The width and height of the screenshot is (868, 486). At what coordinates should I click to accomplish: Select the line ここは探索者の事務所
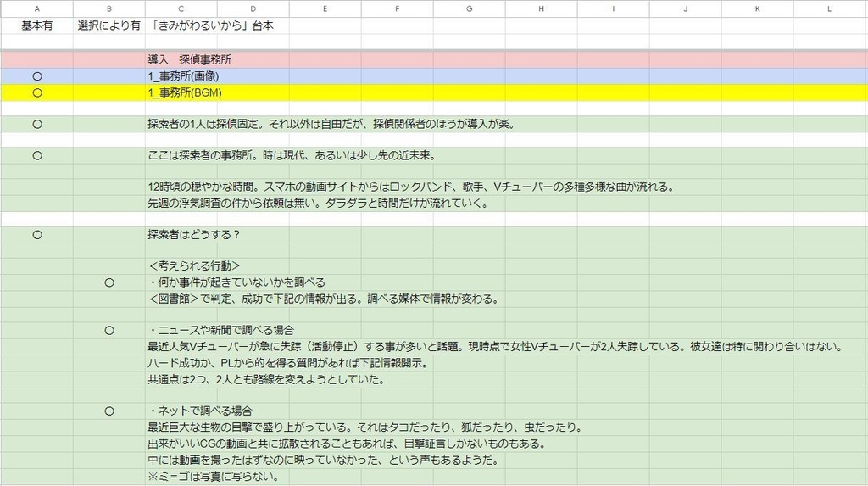292,156
